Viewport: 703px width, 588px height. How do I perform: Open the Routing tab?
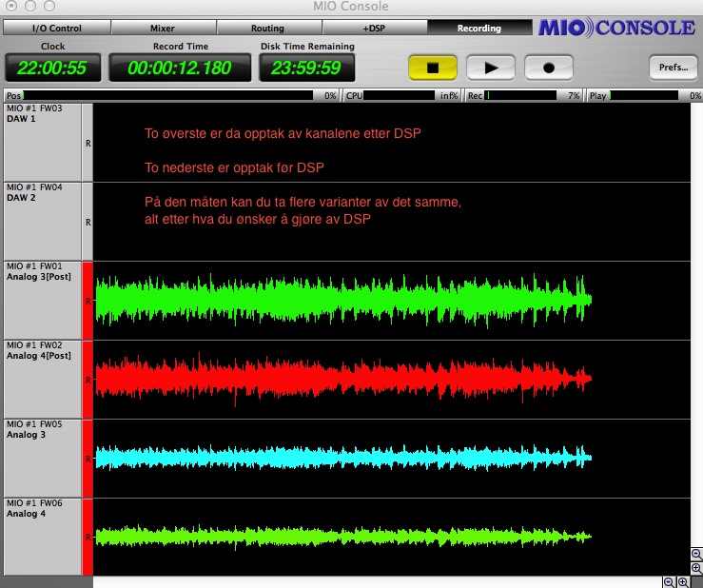pos(267,28)
